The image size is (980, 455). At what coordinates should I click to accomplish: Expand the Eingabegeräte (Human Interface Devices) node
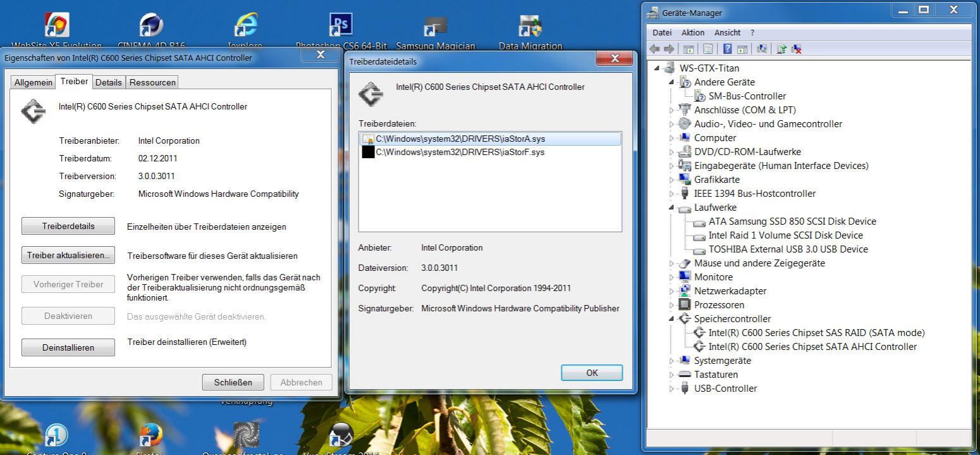coord(672,166)
